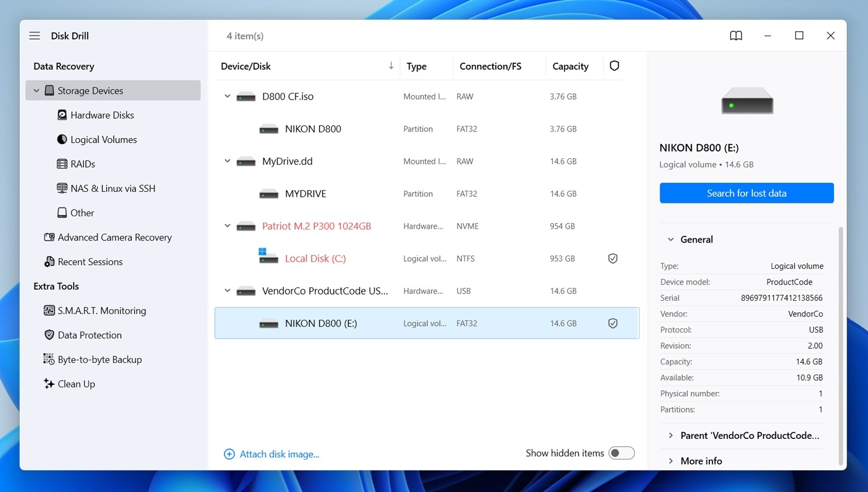Open Byte-to-byte Backup tool
Viewport: 868px width, 492px height.
99,359
